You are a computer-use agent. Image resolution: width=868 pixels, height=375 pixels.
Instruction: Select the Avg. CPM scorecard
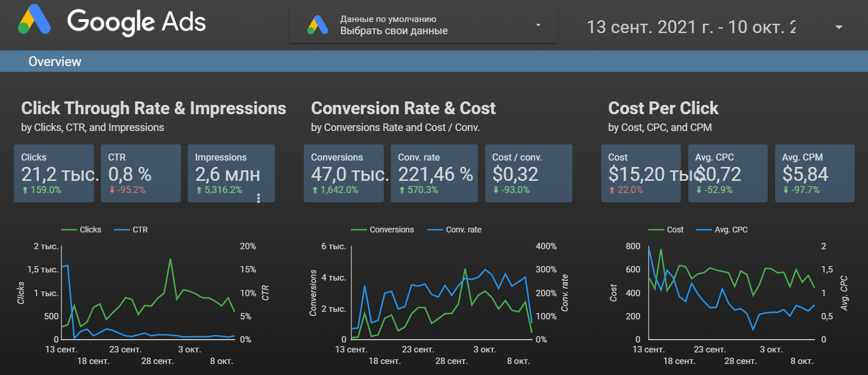815,173
